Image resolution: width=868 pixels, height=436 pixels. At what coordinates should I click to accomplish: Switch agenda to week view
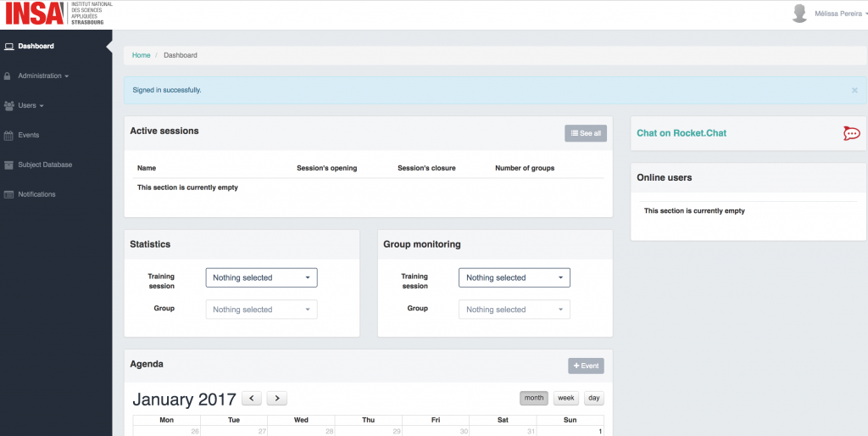[x=565, y=398]
